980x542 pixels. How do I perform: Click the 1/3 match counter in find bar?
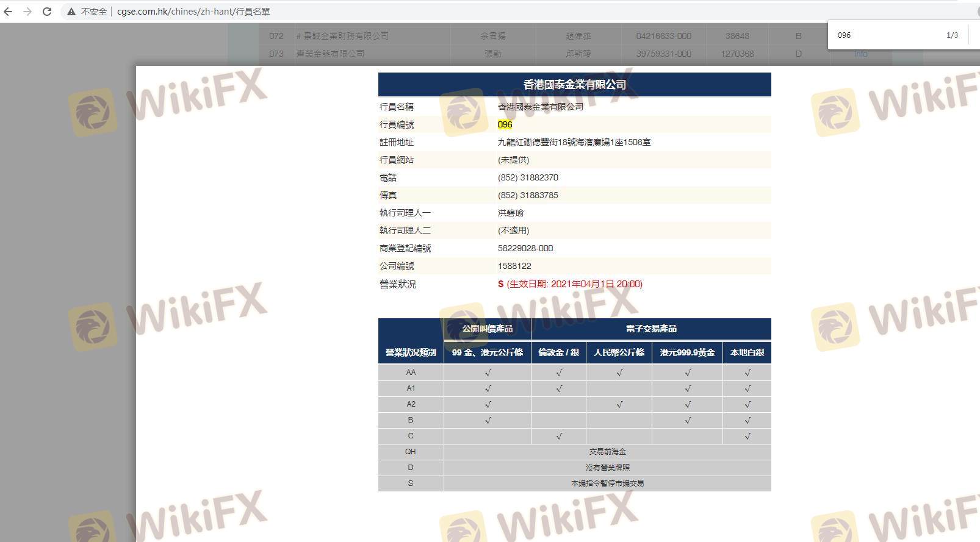coord(952,35)
